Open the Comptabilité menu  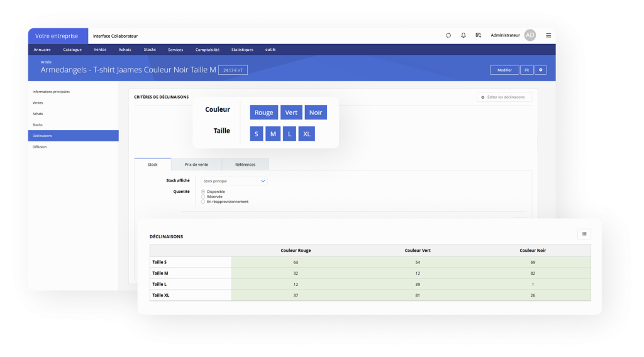point(207,50)
